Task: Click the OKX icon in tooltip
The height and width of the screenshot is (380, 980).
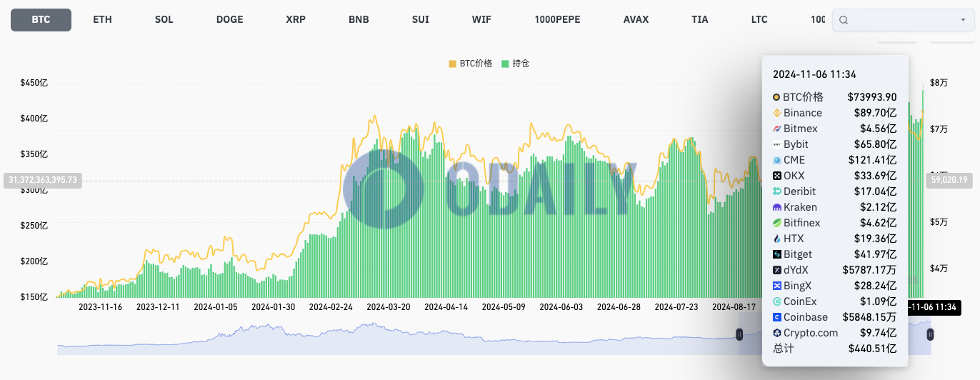Action: 777,176
